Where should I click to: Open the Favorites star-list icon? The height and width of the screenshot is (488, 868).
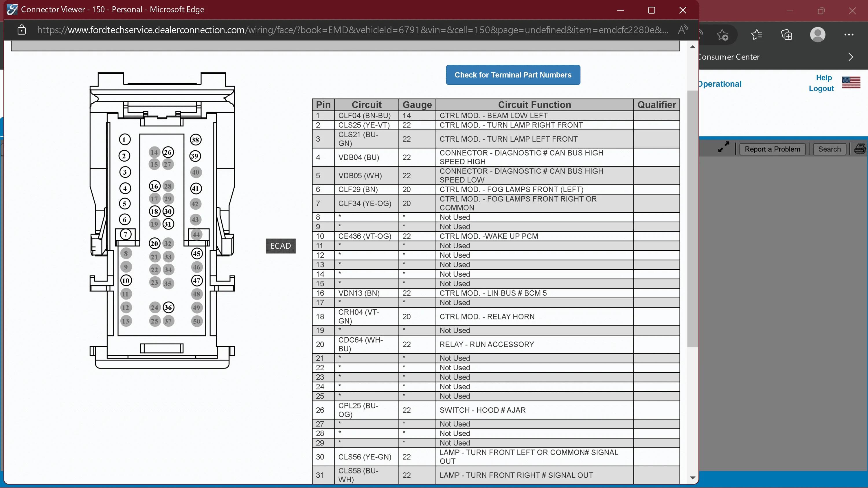click(757, 35)
